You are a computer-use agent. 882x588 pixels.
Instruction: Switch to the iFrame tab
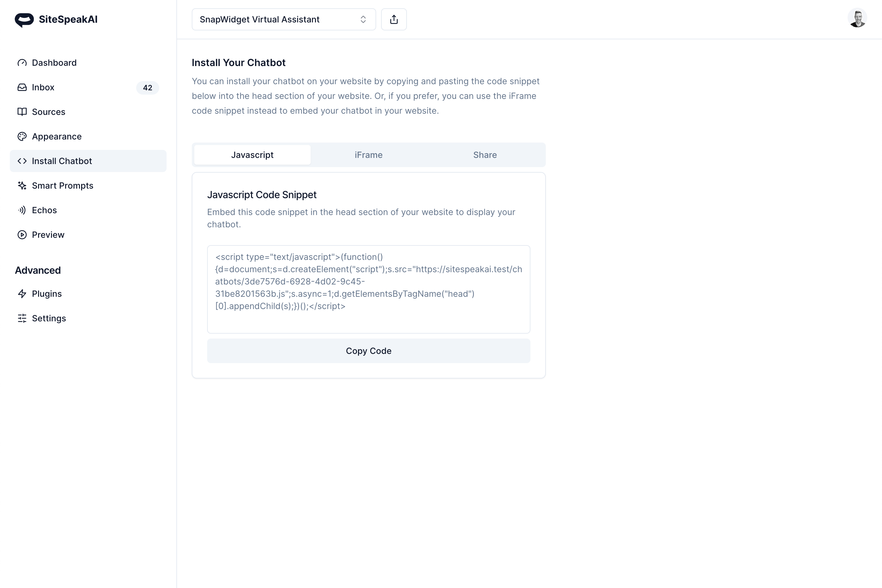click(x=368, y=155)
